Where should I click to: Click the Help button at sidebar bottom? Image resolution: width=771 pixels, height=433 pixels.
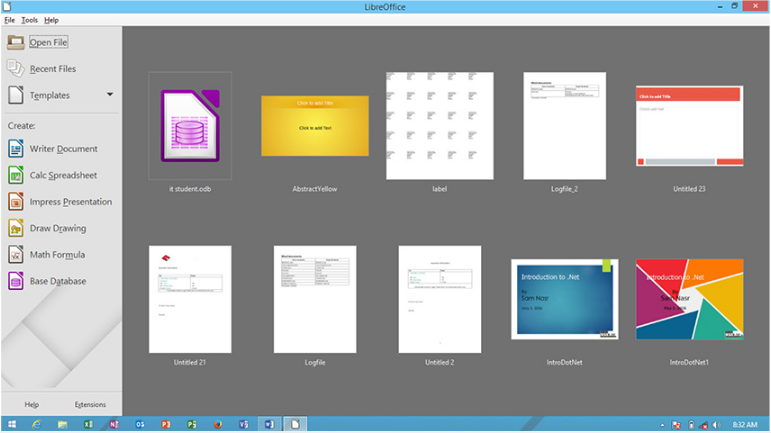click(x=31, y=404)
